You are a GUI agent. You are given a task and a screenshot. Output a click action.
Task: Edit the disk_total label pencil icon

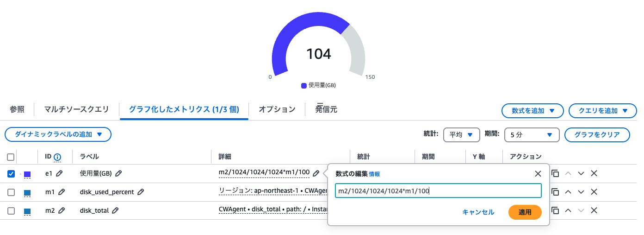pos(116,210)
